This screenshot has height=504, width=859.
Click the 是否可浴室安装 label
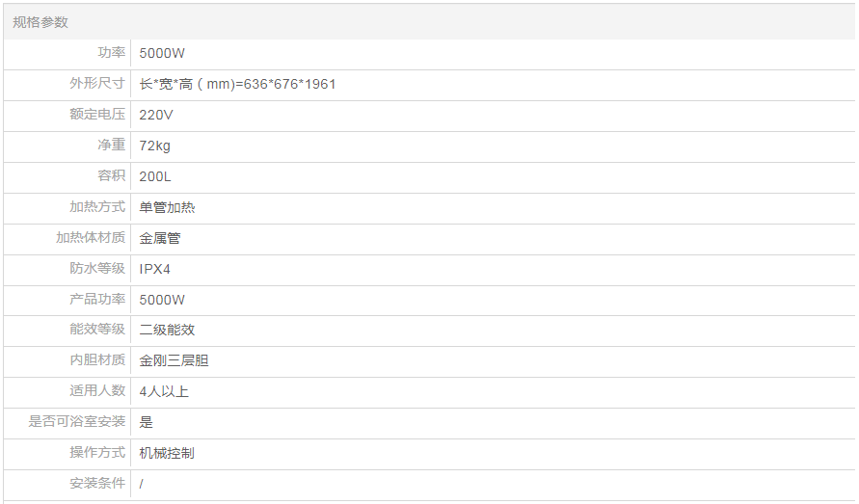[77, 422]
